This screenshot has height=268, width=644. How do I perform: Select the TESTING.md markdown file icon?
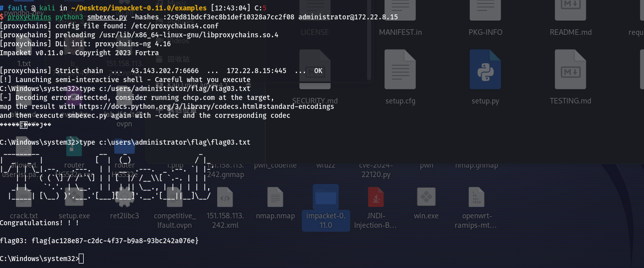pos(570,69)
